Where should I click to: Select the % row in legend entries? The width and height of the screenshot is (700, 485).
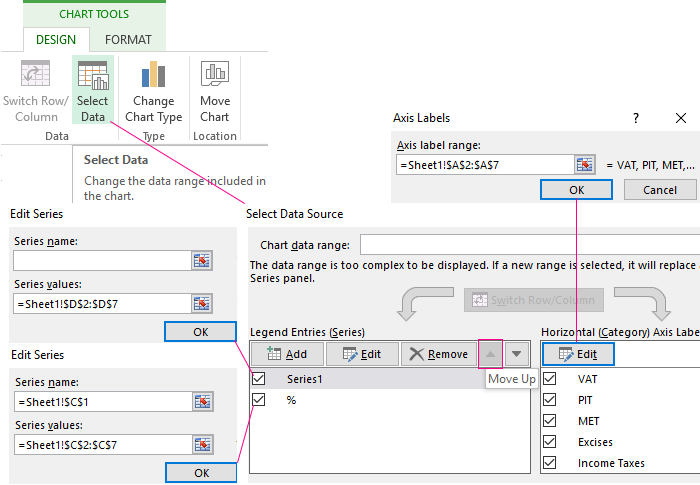pos(390,400)
